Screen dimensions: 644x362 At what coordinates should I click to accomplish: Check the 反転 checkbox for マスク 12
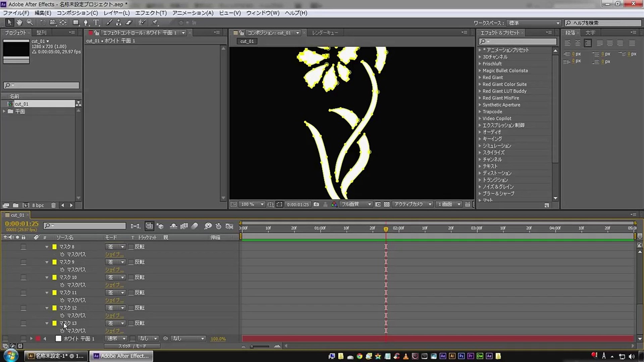click(131, 308)
